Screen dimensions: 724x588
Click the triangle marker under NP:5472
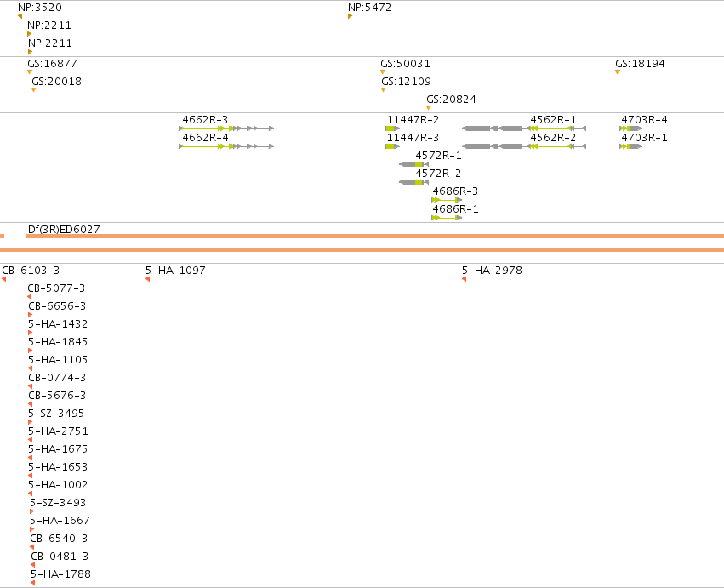click(350, 16)
